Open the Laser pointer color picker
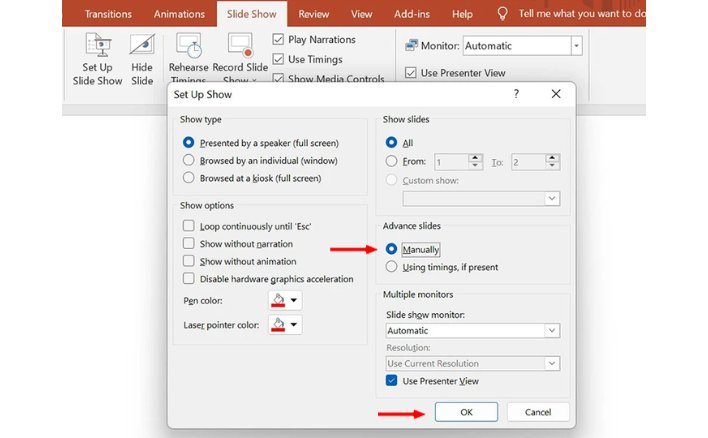 pos(284,324)
